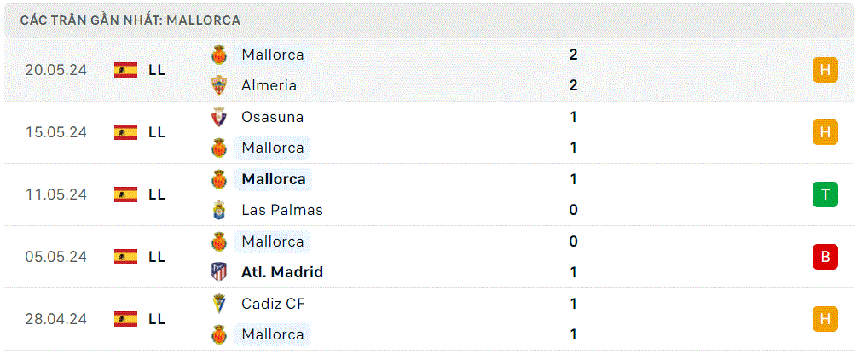
Task: Click the Atl. Madrid club crest icon
Action: tap(220, 272)
